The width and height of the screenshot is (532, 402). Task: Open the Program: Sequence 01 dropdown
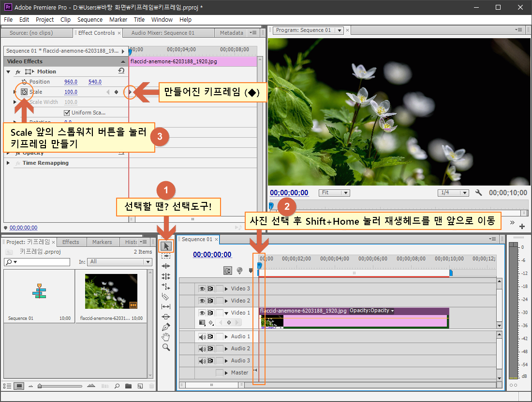click(339, 30)
